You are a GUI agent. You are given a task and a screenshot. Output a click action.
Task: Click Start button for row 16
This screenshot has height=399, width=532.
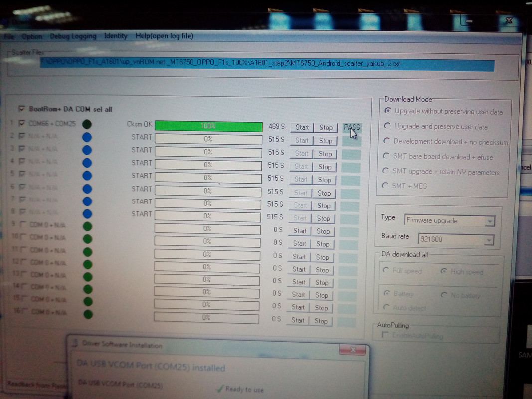298,320
